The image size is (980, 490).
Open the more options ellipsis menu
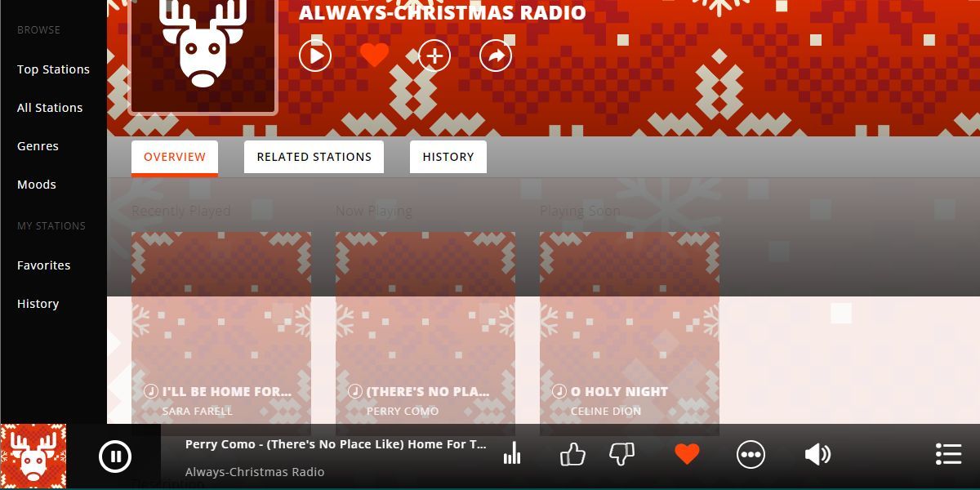tap(751, 454)
